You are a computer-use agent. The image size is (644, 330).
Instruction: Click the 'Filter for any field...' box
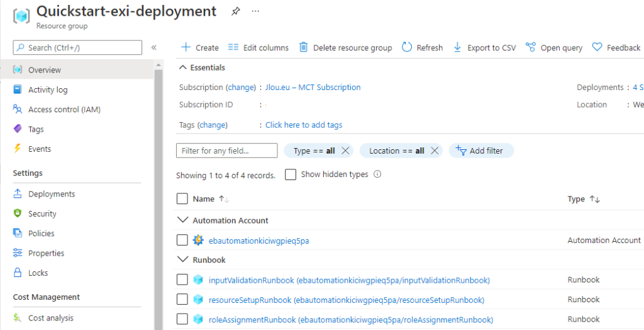[x=226, y=151]
